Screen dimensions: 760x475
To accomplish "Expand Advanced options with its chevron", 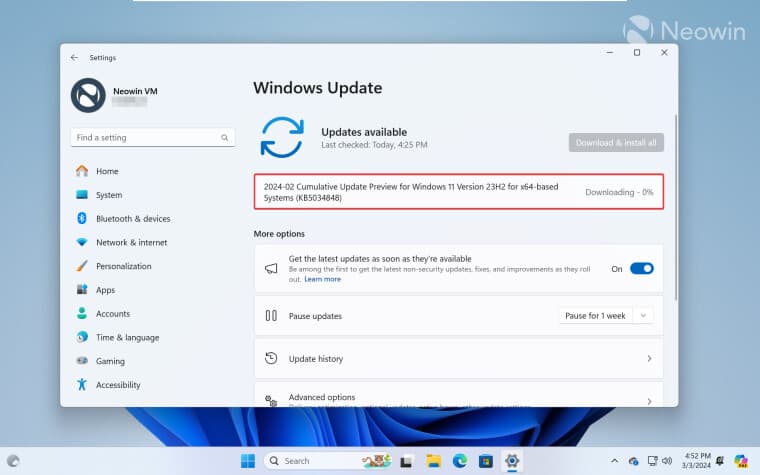I will pos(649,401).
